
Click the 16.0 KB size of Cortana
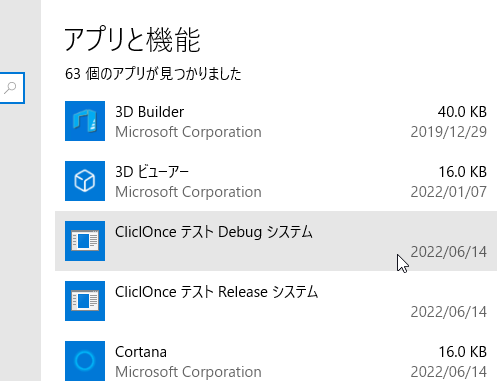point(463,352)
